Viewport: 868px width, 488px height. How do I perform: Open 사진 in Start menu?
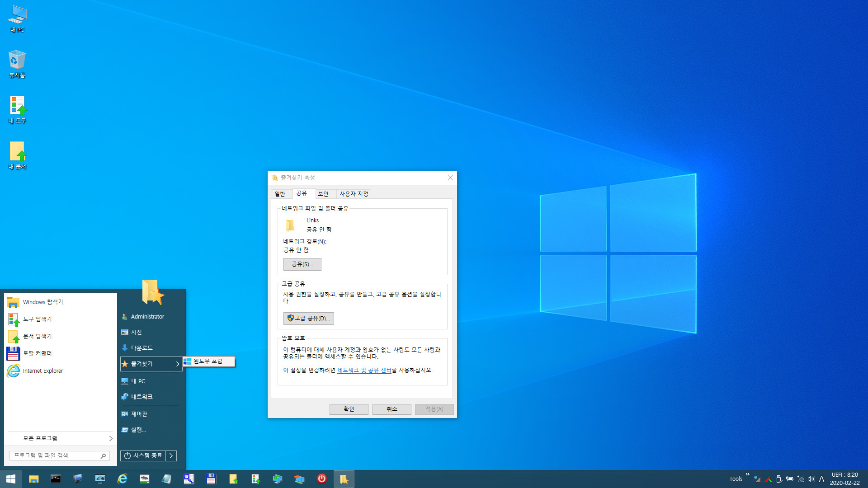pos(151,332)
